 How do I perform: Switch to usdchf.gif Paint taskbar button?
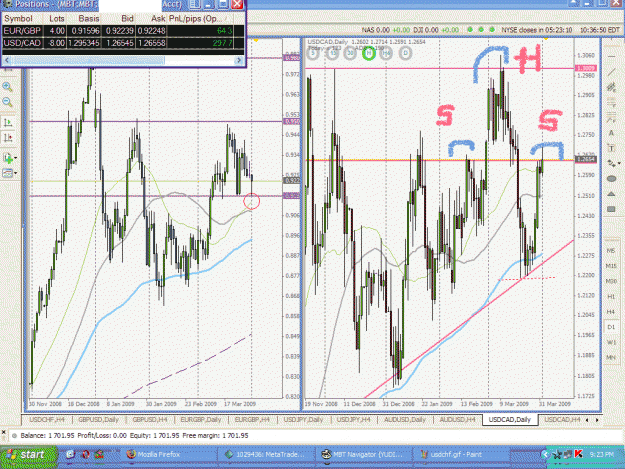click(x=462, y=455)
